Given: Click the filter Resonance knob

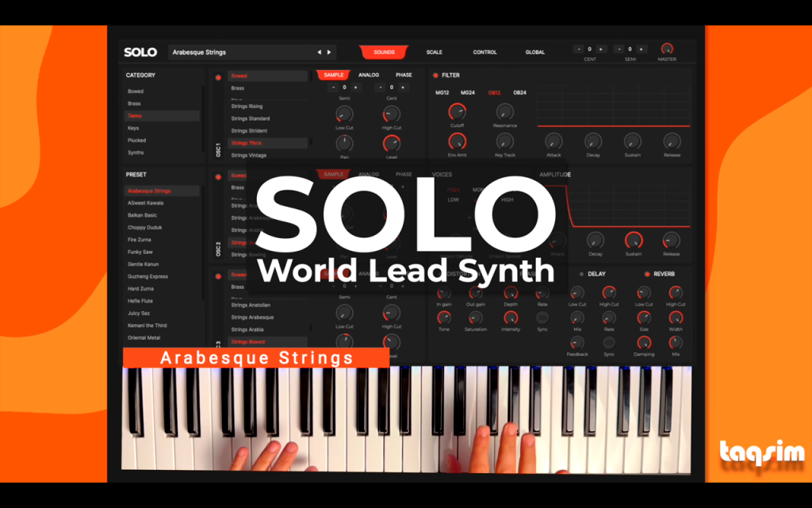Looking at the screenshot, I should point(504,111).
